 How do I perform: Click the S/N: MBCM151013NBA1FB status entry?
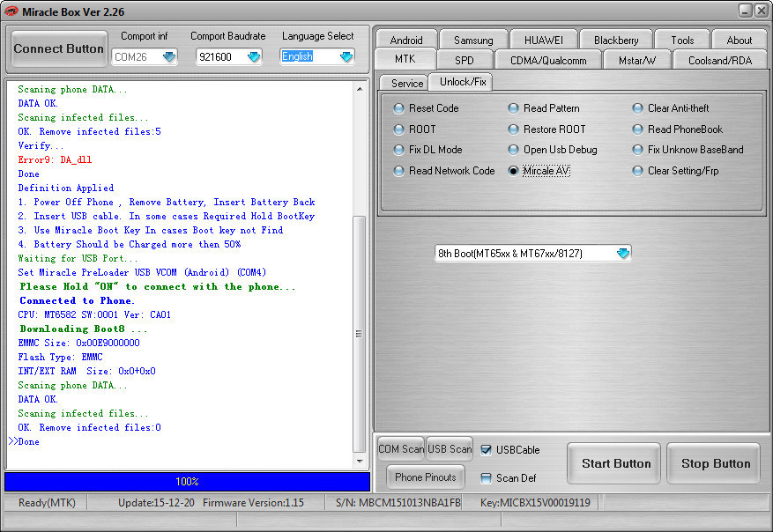398,502
